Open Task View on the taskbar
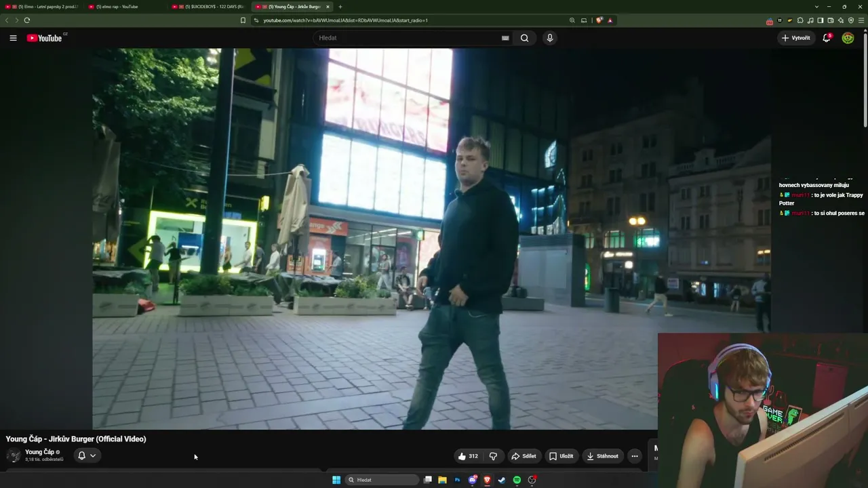The height and width of the screenshot is (488, 868). pyautogui.click(x=428, y=480)
